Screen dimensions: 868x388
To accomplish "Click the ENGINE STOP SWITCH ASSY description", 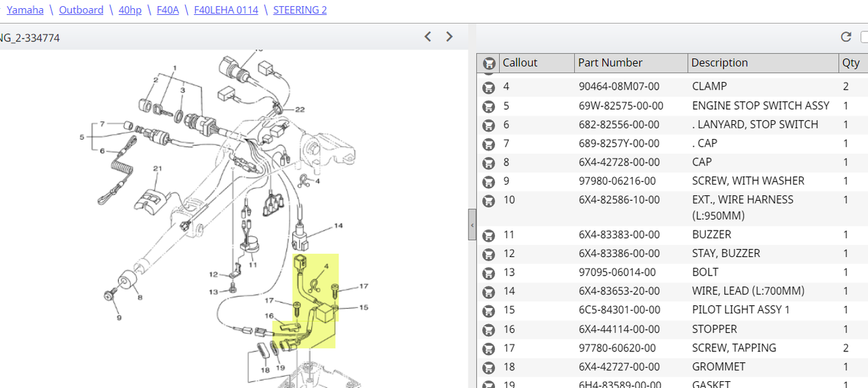I will point(760,106).
